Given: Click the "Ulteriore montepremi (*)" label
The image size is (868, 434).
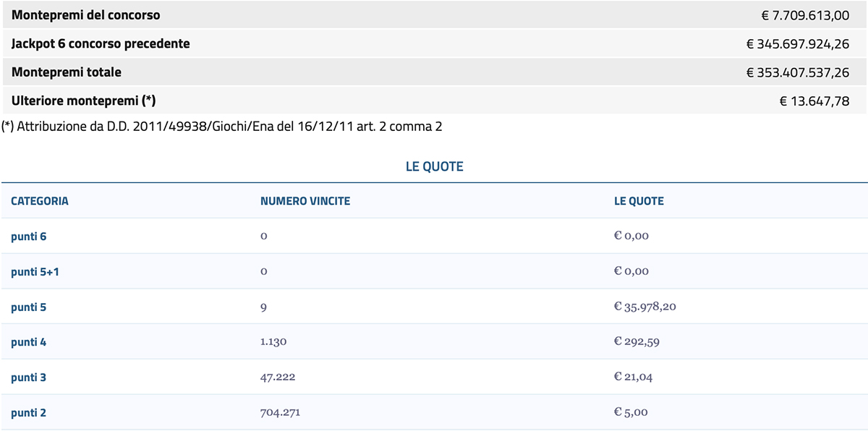Looking at the screenshot, I should (84, 101).
